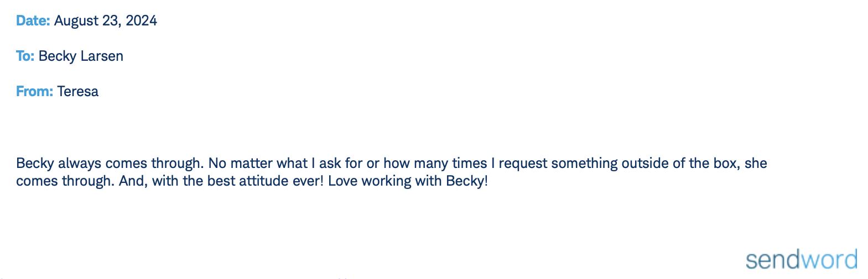Click the year 2024 in the date
868x279 pixels.
tap(142, 20)
